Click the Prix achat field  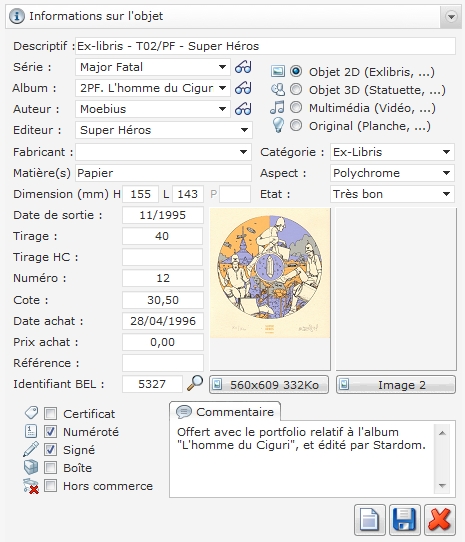click(x=162, y=342)
